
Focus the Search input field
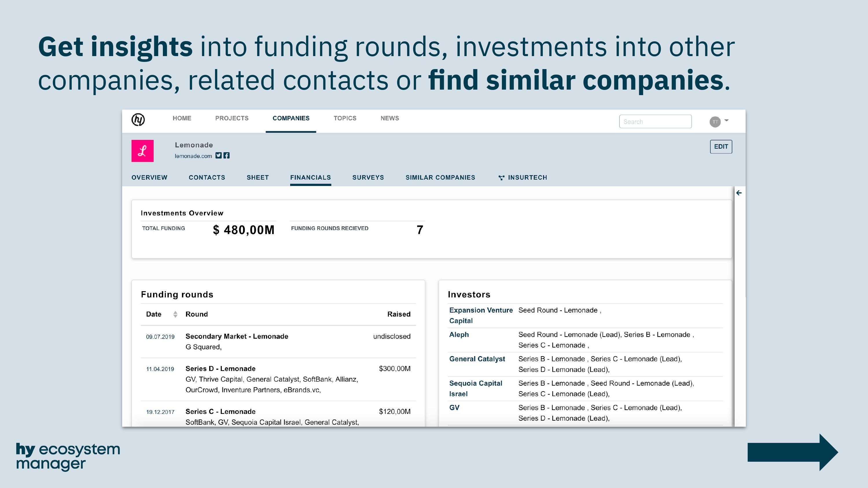click(655, 122)
